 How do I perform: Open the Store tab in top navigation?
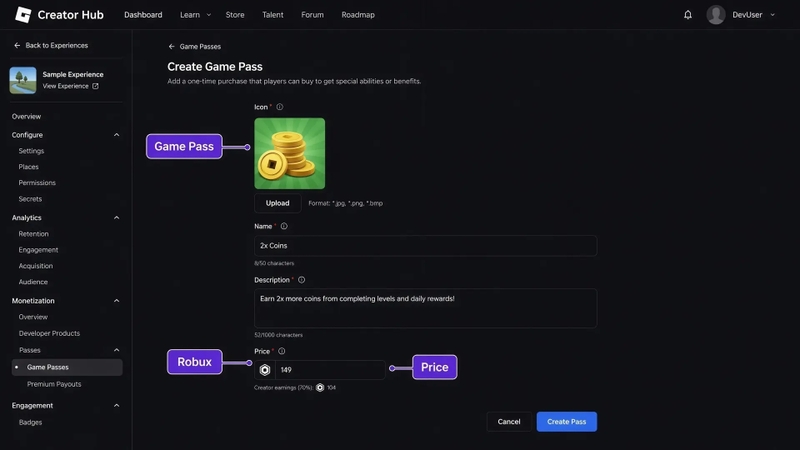[235, 15]
